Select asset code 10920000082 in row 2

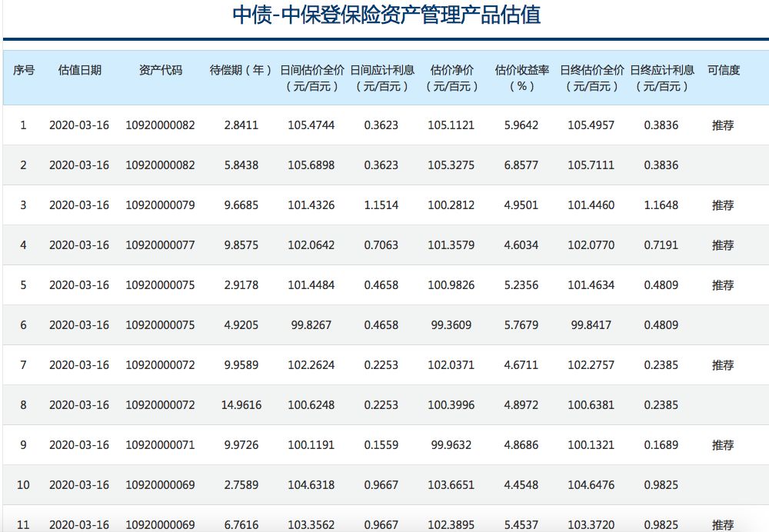click(161, 165)
